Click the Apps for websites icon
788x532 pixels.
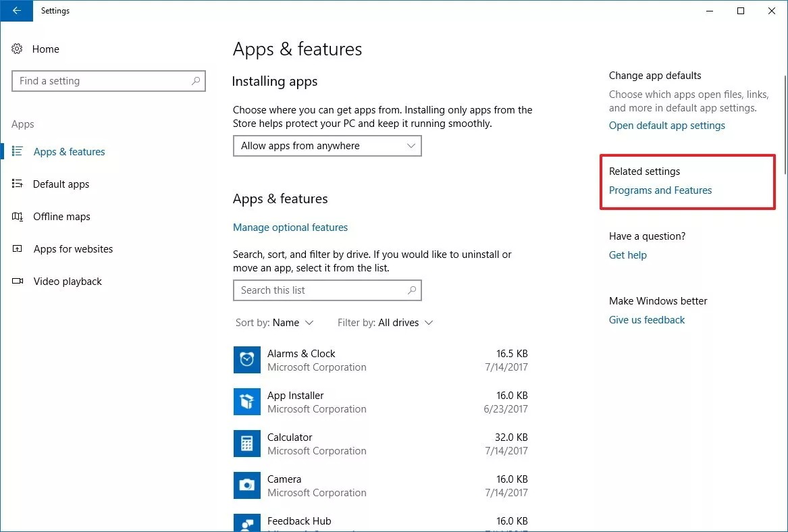tap(17, 248)
